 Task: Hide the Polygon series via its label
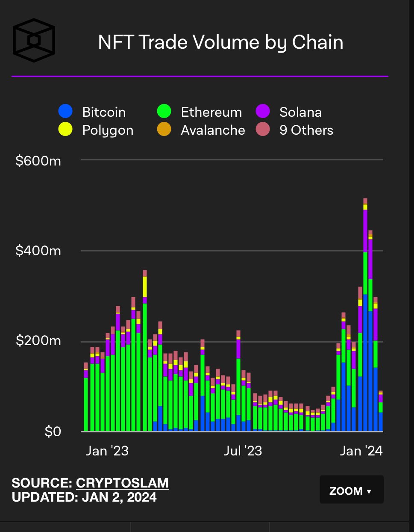[x=108, y=130]
